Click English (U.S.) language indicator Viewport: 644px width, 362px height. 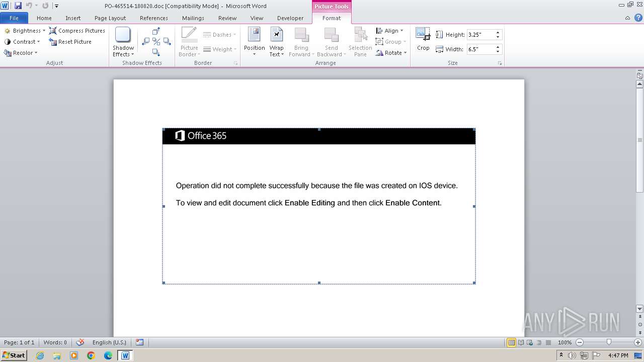(x=109, y=342)
